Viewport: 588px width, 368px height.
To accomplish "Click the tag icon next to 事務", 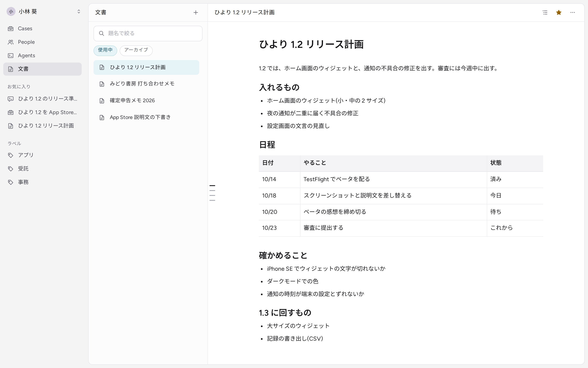I will tap(11, 182).
